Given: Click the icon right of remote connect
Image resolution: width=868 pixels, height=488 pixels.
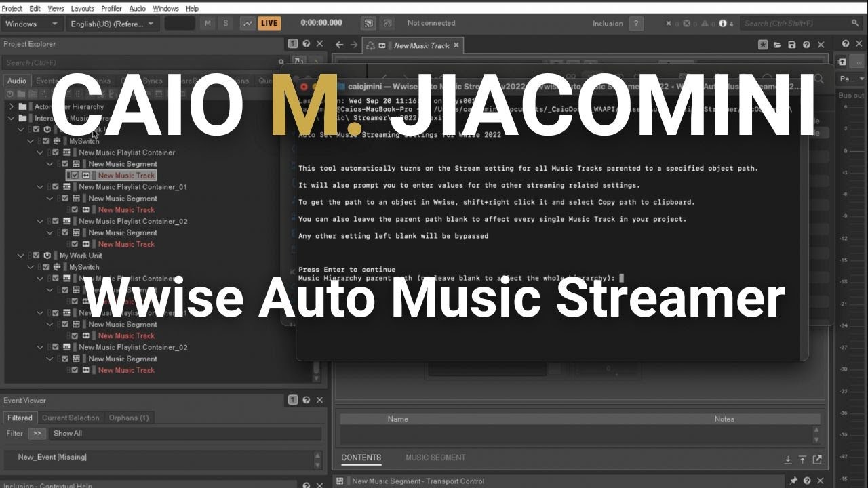Looking at the screenshot, I should pyautogui.click(x=387, y=23).
